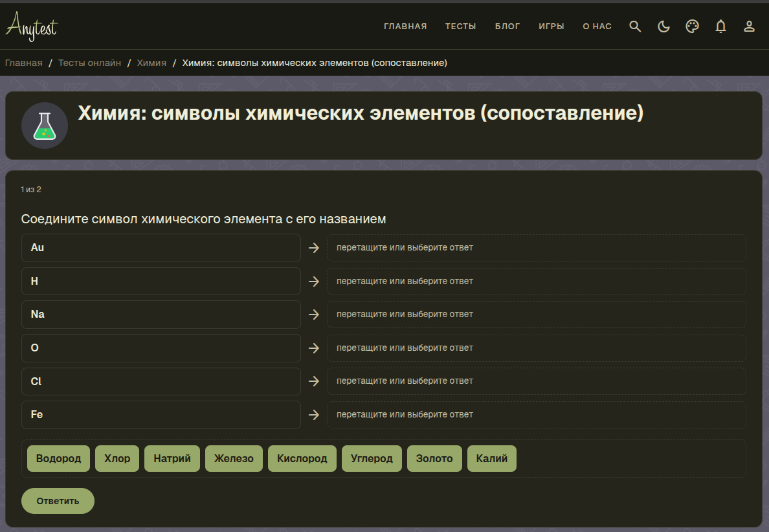Image resolution: width=769 pixels, height=532 pixels.
Task: Open answer slot for H
Action: point(537,282)
